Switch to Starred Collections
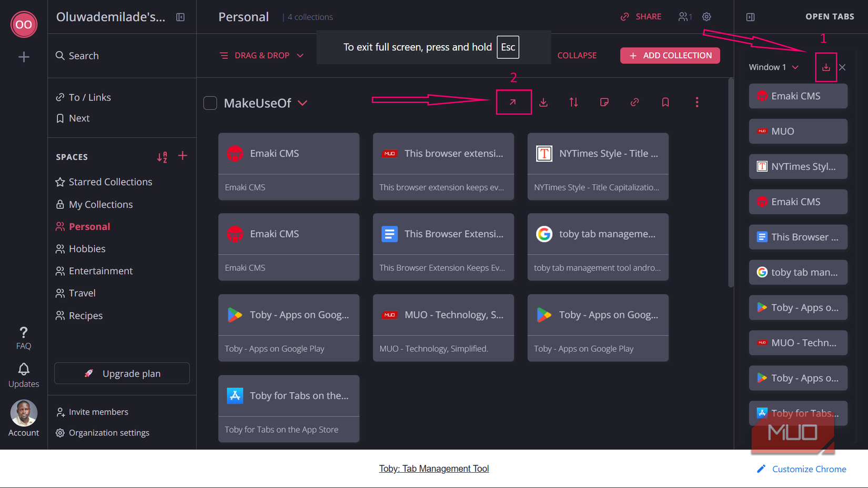This screenshot has height=488, width=868. pos(110,181)
